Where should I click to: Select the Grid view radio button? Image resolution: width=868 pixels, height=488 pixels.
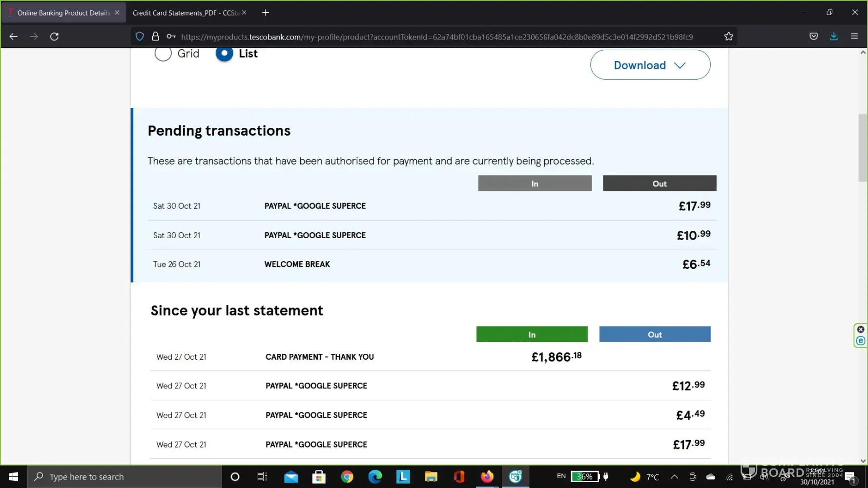tap(163, 54)
